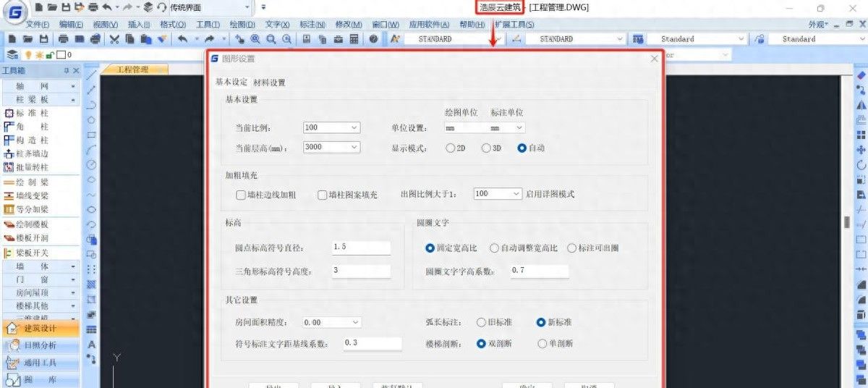Open the 出图比例大于1 dropdown
868x388 pixels.
(498, 194)
